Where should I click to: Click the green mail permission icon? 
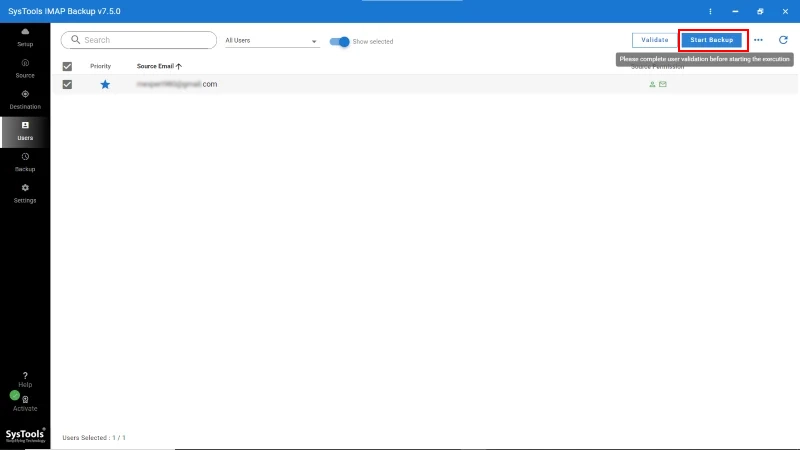663,84
